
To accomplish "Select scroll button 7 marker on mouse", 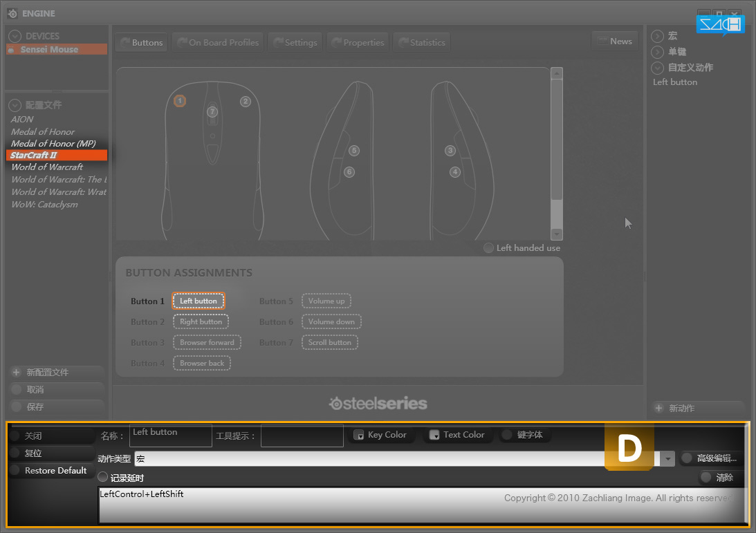I will click(212, 112).
